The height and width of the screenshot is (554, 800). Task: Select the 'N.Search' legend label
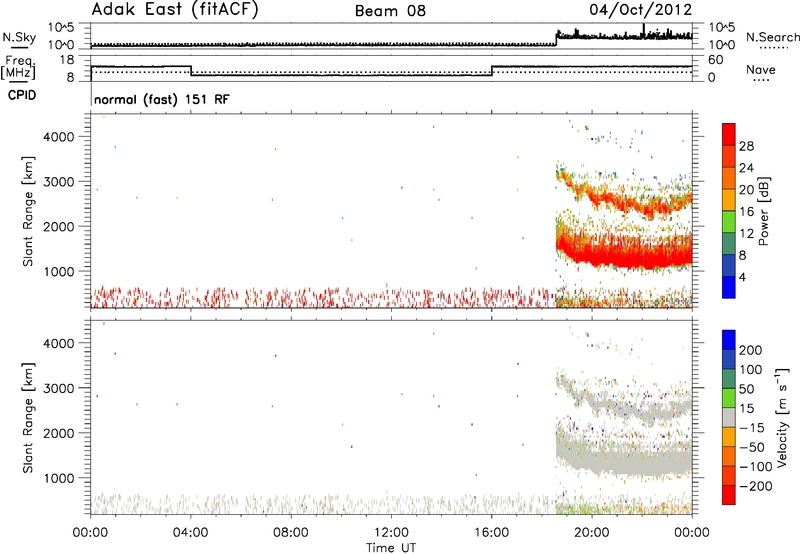pos(773,37)
